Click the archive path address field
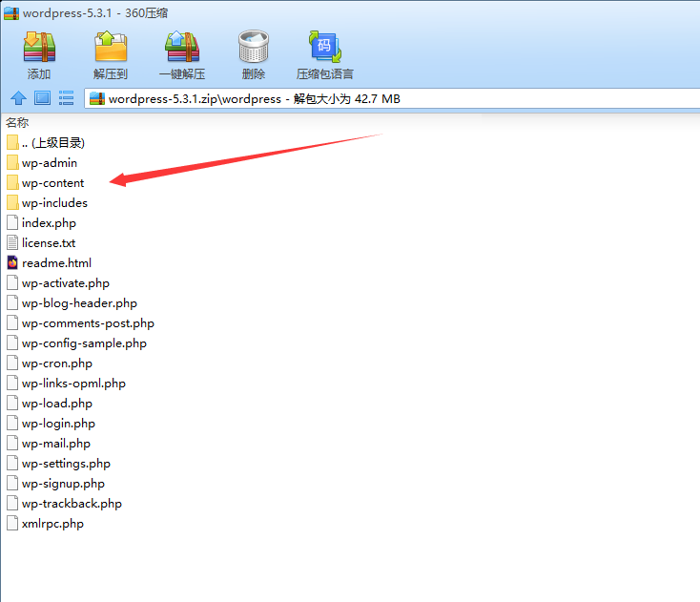 (x=381, y=98)
